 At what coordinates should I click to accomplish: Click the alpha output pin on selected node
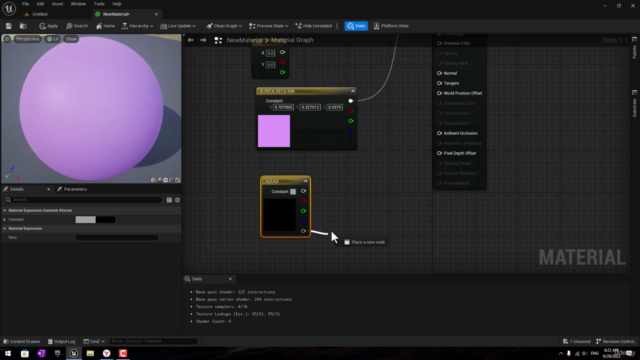tap(303, 231)
